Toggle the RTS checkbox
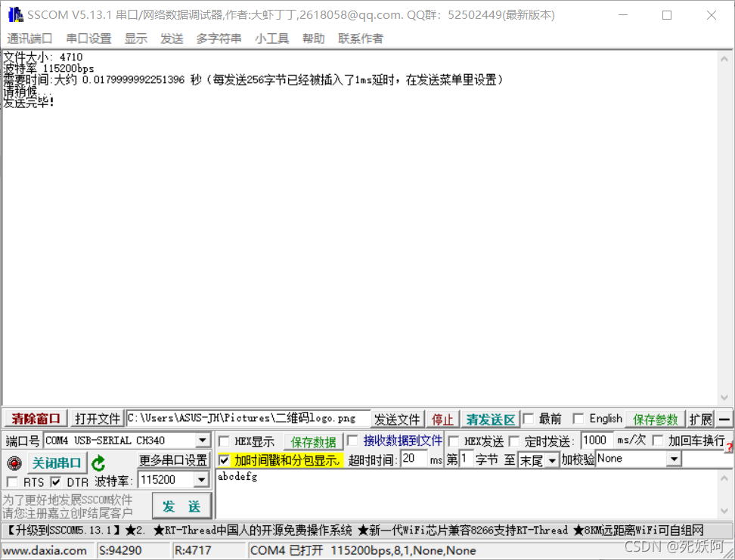The width and height of the screenshot is (735, 560). tap(11, 481)
